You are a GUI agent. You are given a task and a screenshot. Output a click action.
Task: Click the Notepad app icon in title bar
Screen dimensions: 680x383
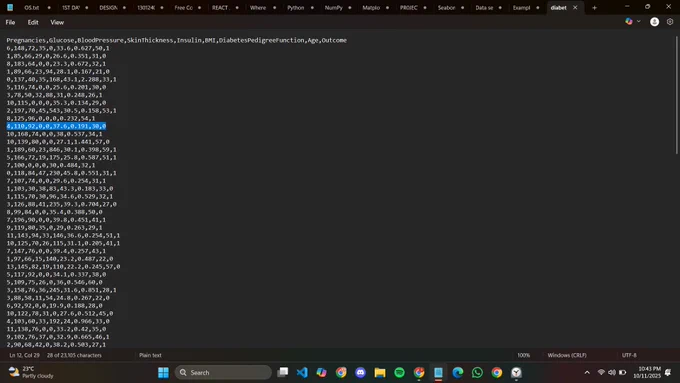[x=10, y=8]
